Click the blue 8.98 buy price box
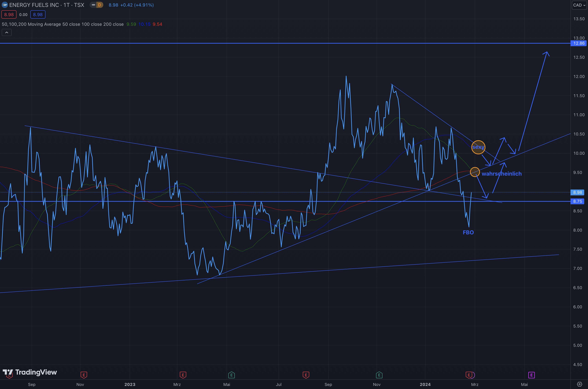Viewport: 588px width, 389px height. (38, 15)
